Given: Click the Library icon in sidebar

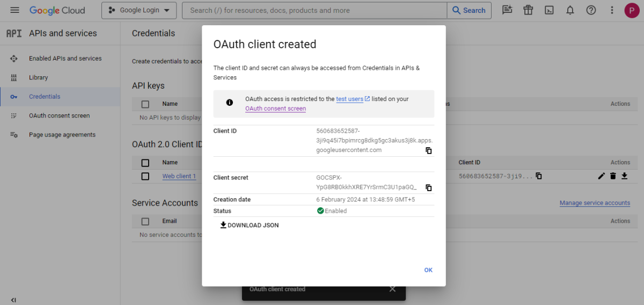Looking at the screenshot, I should [14, 78].
